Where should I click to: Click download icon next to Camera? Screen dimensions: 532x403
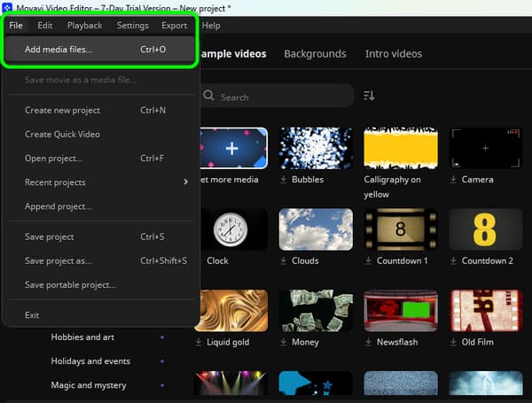pyautogui.click(x=453, y=179)
